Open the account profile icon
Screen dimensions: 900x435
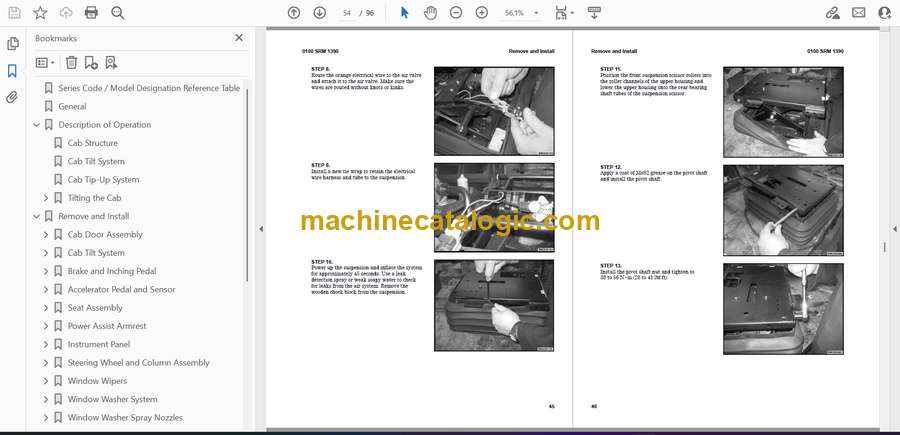point(884,13)
